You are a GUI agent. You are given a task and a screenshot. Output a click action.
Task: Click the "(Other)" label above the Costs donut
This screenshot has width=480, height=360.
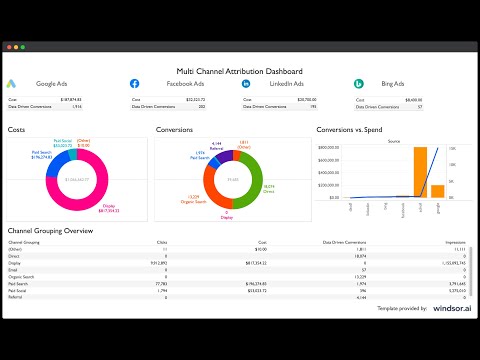83,143
